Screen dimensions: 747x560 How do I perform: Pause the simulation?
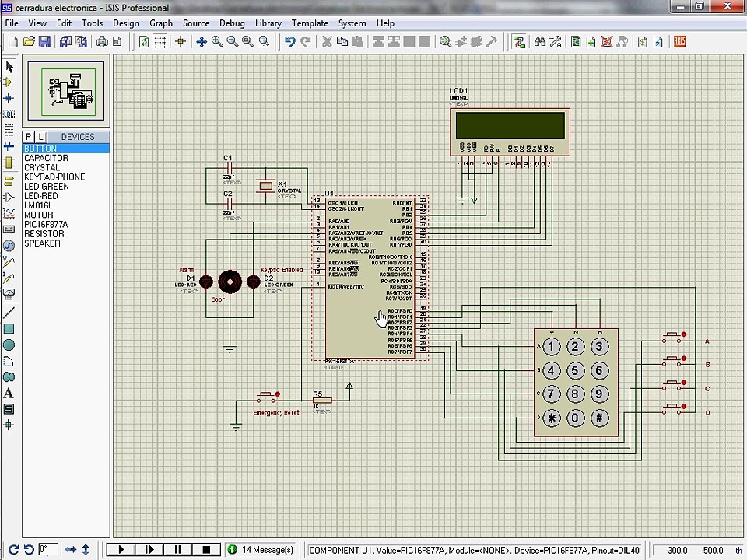177,550
